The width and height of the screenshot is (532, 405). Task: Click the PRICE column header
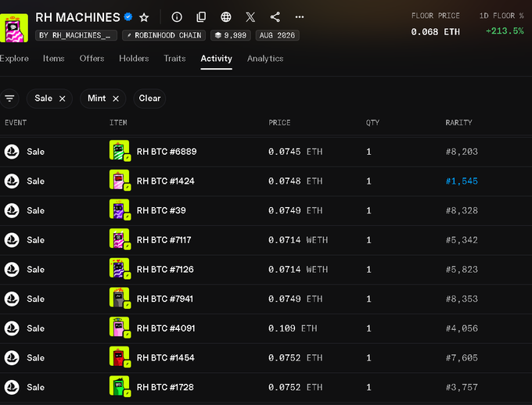click(279, 123)
